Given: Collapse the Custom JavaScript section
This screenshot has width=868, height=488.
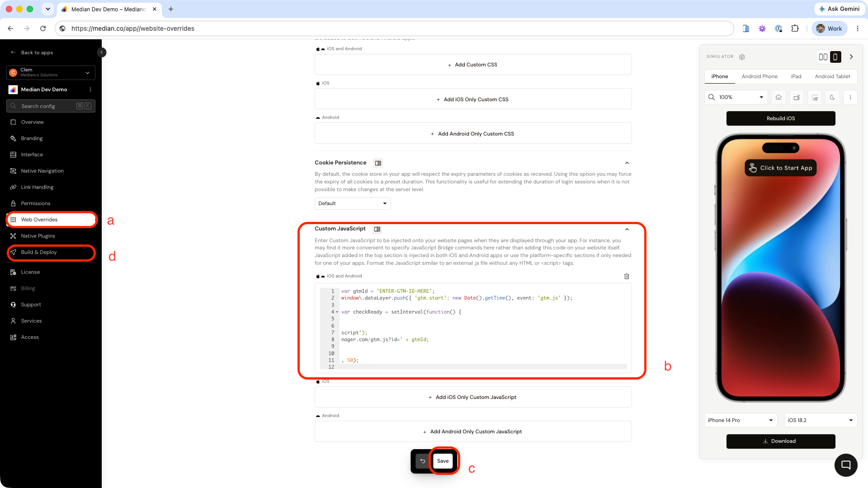Looking at the screenshot, I should coord(627,229).
